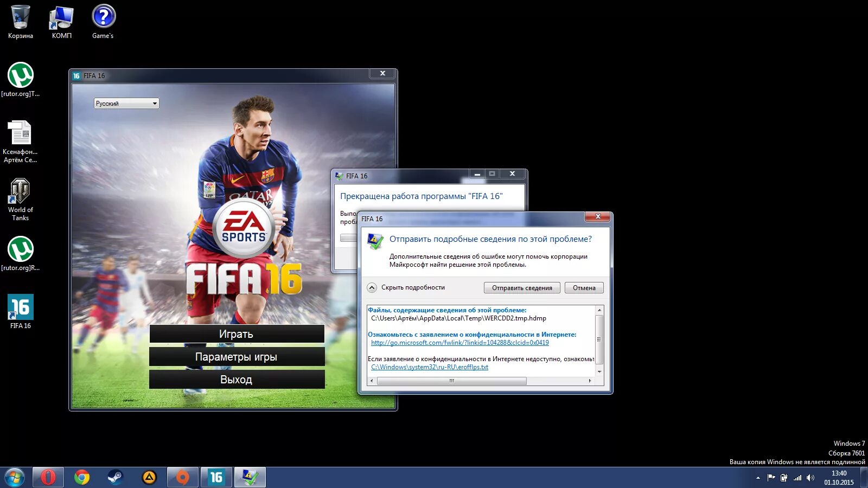Click the horizontal scrollbar thumb in details
The height and width of the screenshot is (488, 868).
[451, 381]
